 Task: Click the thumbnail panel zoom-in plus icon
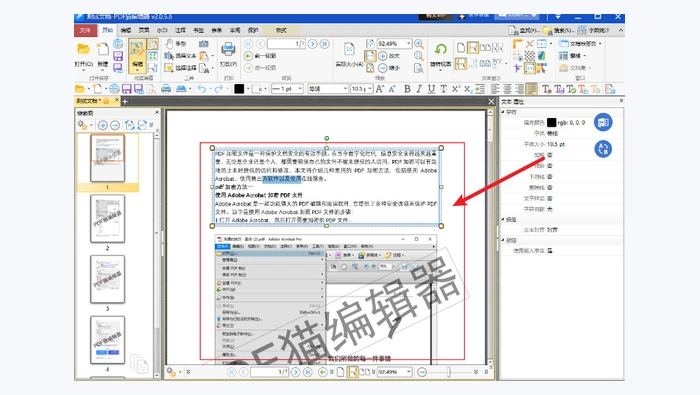pos(103,125)
